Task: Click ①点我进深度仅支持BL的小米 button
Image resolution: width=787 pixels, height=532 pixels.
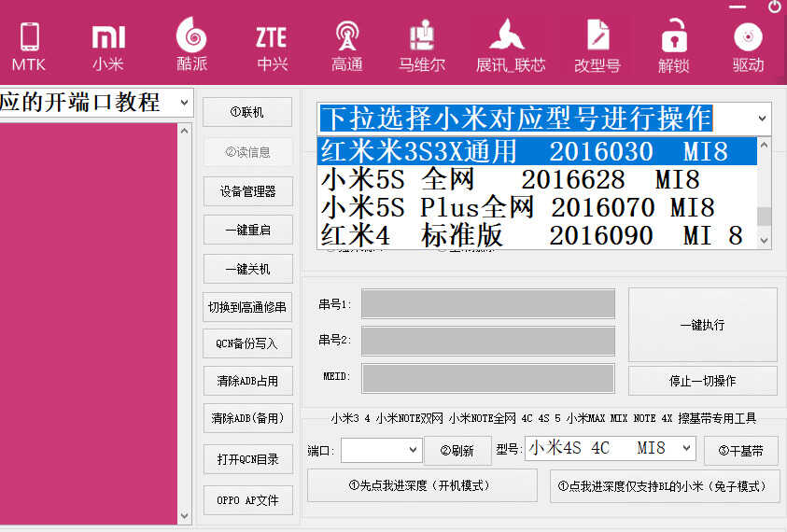Action: click(x=665, y=486)
